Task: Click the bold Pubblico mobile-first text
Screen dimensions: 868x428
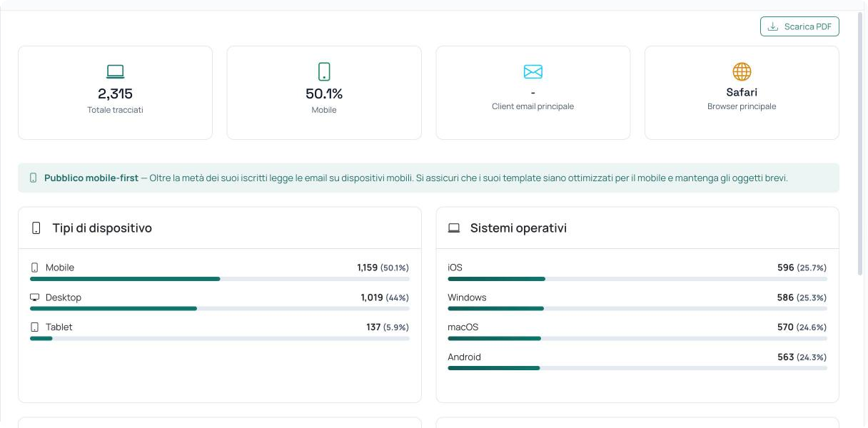Action: point(91,178)
